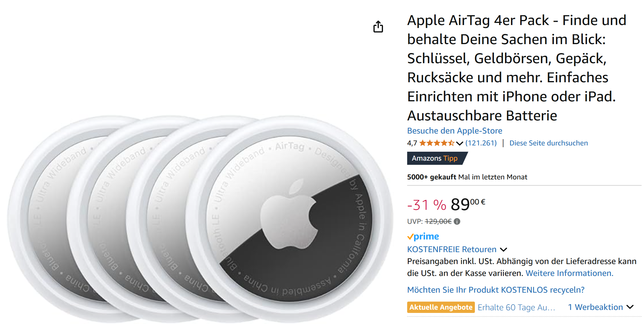Open the Weitere Informationen link
The image size is (644, 332).
(x=569, y=273)
